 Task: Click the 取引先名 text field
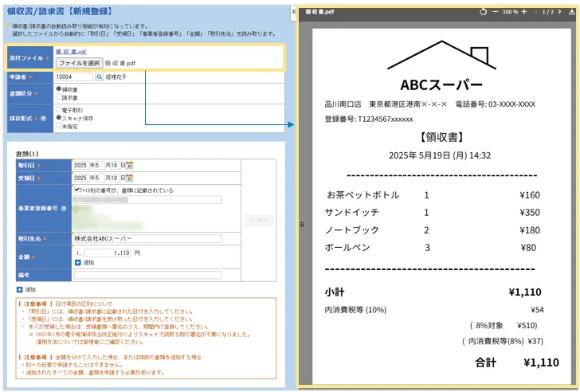point(147,238)
